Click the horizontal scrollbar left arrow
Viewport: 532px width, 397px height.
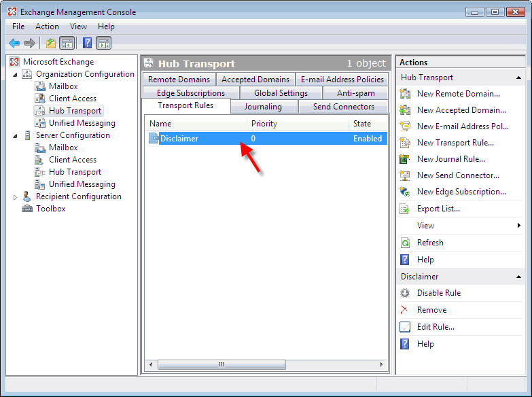[x=151, y=365]
